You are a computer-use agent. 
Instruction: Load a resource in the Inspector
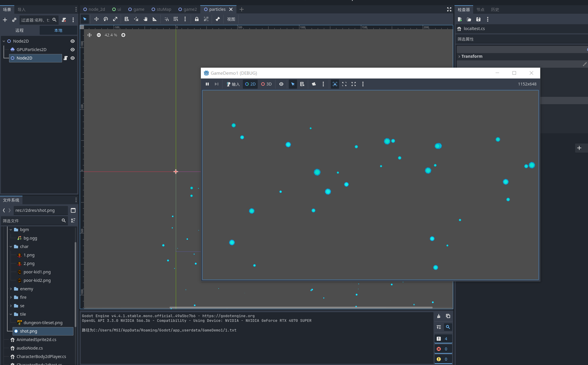(469, 19)
